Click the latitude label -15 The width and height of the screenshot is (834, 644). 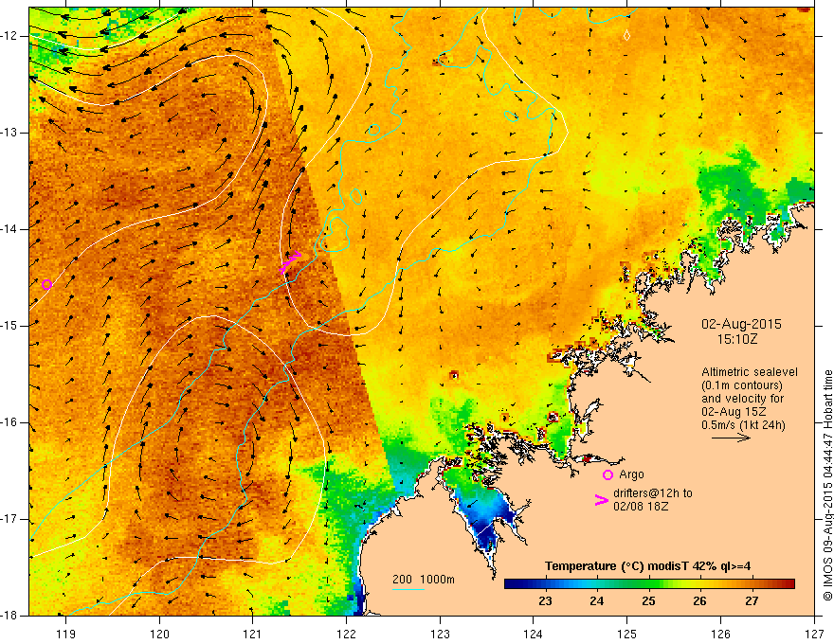(x=9, y=326)
